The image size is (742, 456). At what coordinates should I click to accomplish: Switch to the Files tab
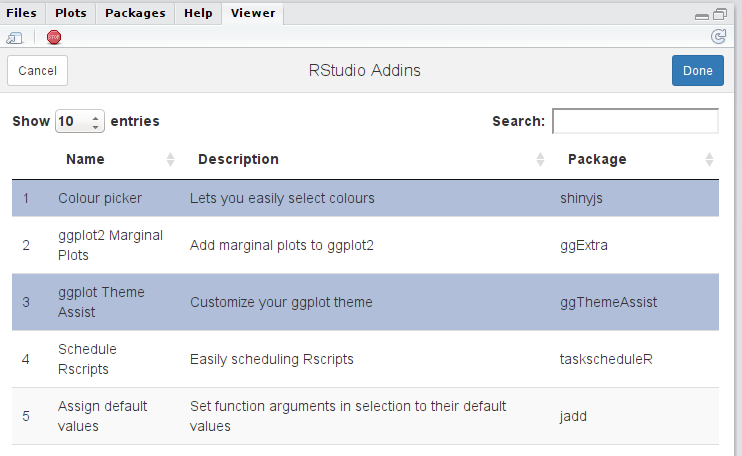click(21, 13)
